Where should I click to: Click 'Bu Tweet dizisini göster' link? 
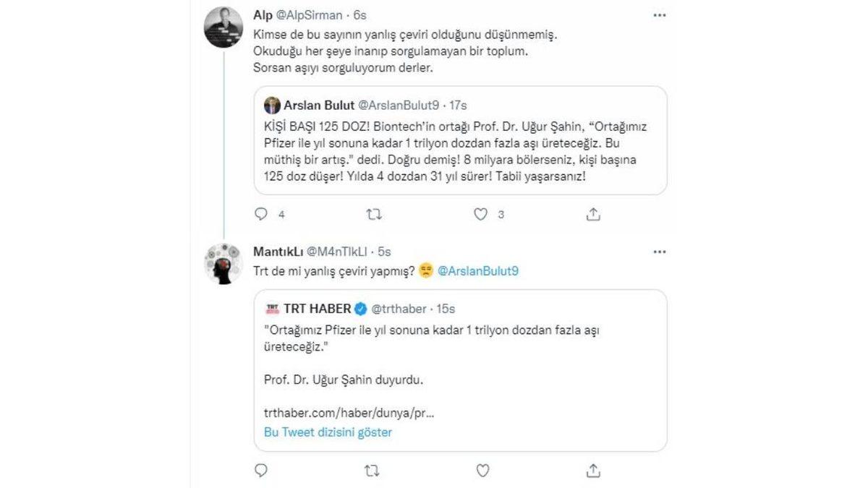tap(328, 432)
